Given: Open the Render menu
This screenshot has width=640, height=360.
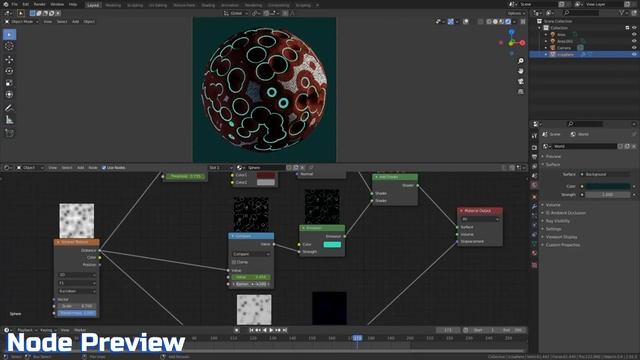Looking at the screenshot, I should tap(40, 4).
